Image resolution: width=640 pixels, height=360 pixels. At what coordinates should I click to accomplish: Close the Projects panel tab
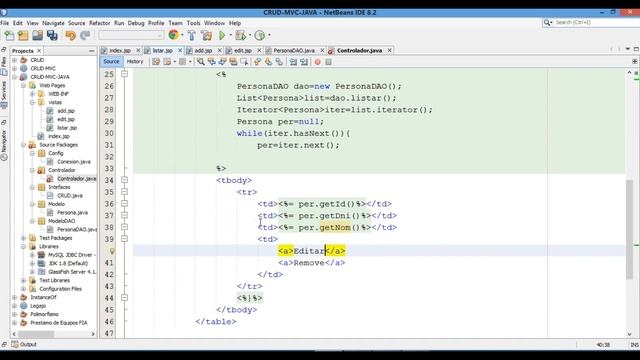click(39, 51)
